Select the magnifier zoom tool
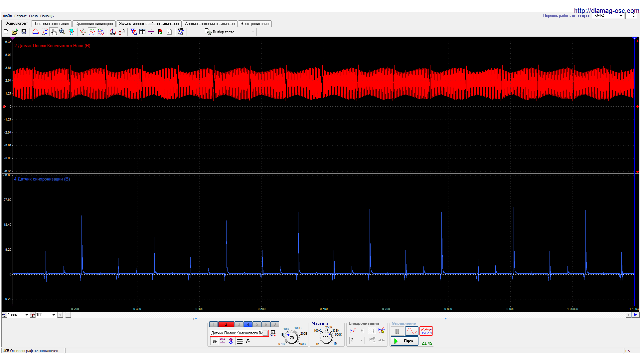The image size is (644, 355). click(62, 32)
